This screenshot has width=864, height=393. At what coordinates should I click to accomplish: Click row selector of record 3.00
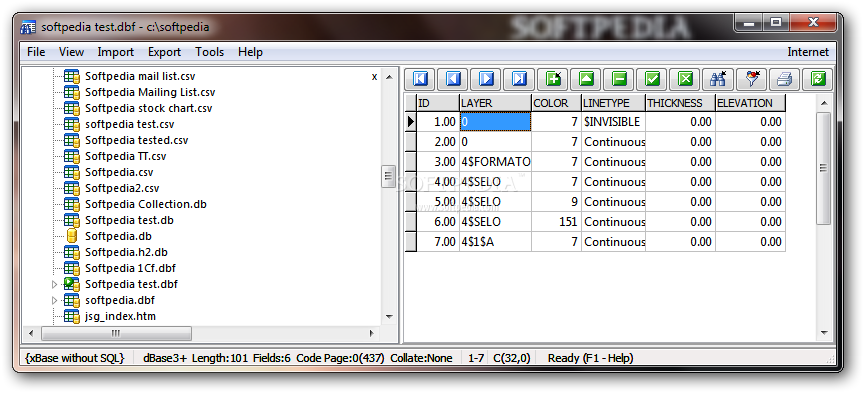coord(411,162)
